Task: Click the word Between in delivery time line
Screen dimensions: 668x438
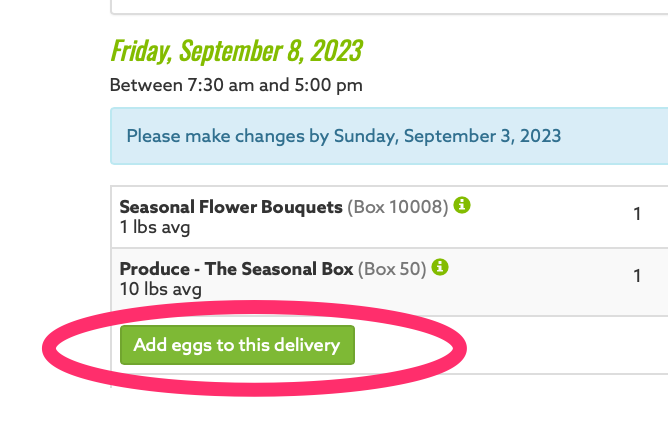Action: (x=146, y=85)
